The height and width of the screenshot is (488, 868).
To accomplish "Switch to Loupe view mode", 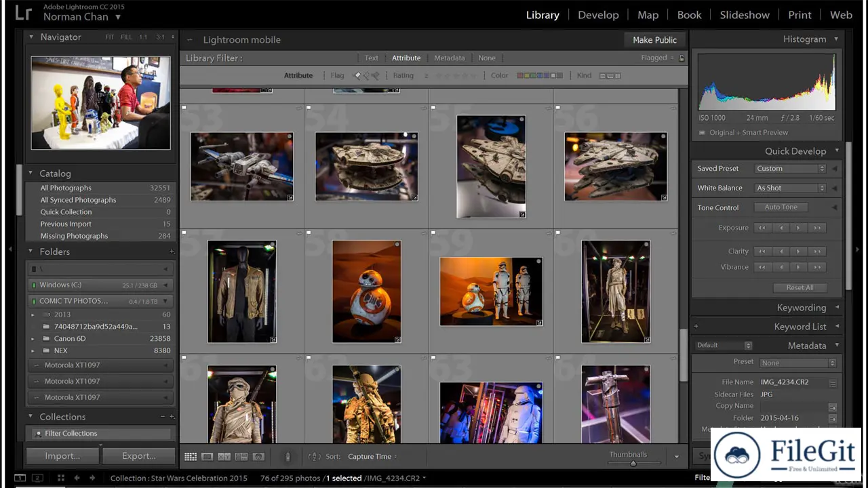I will pos(208,457).
